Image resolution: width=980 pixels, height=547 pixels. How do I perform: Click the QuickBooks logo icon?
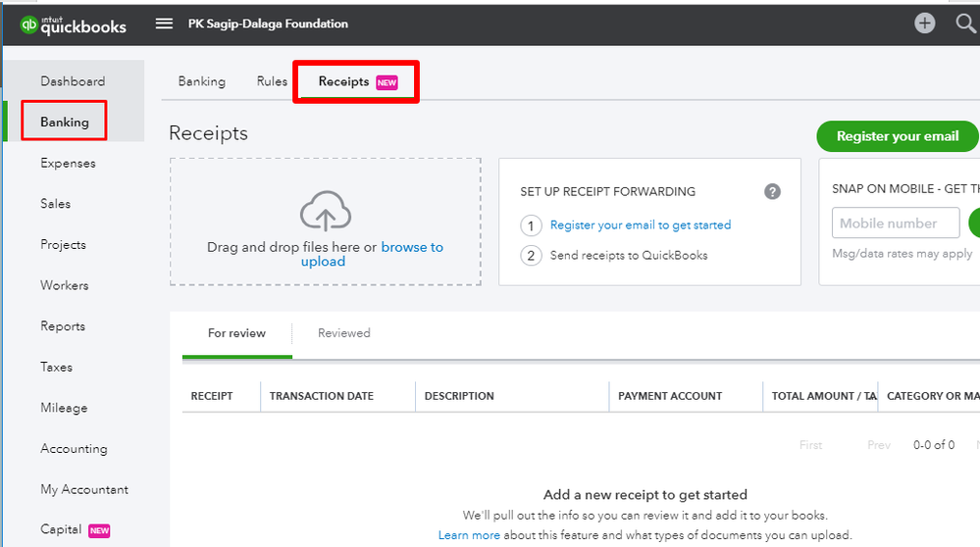[28, 25]
